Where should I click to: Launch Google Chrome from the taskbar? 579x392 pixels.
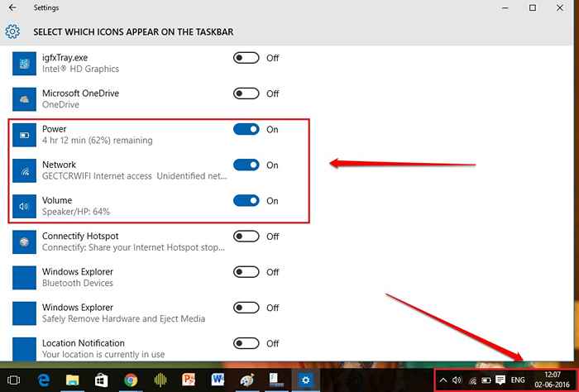click(x=131, y=380)
